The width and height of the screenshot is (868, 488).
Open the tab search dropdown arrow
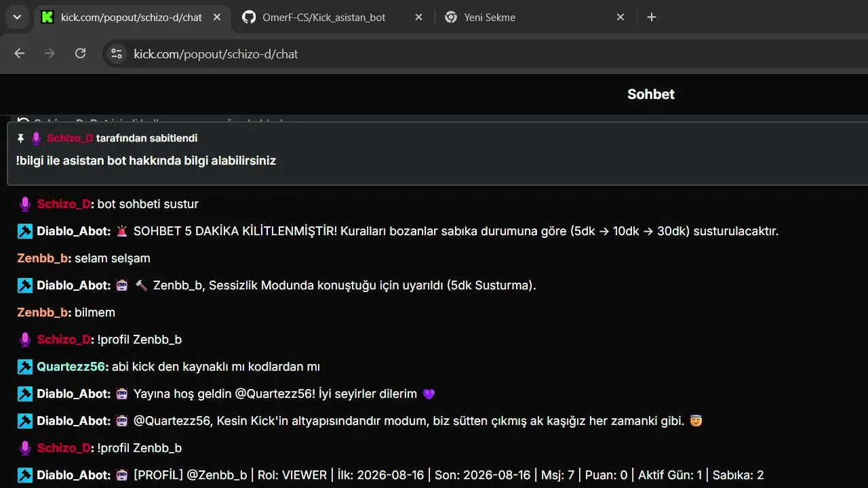(x=17, y=17)
